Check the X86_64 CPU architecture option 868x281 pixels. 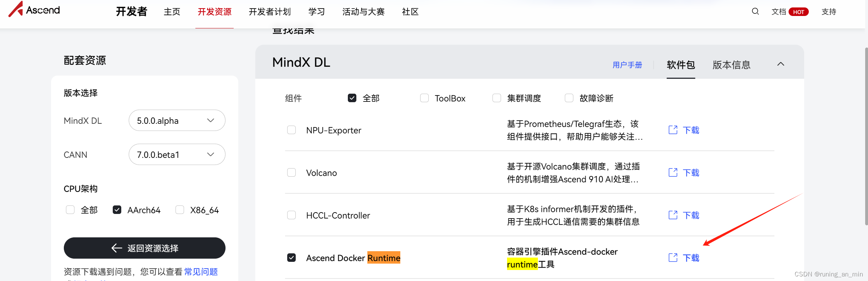tap(179, 210)
